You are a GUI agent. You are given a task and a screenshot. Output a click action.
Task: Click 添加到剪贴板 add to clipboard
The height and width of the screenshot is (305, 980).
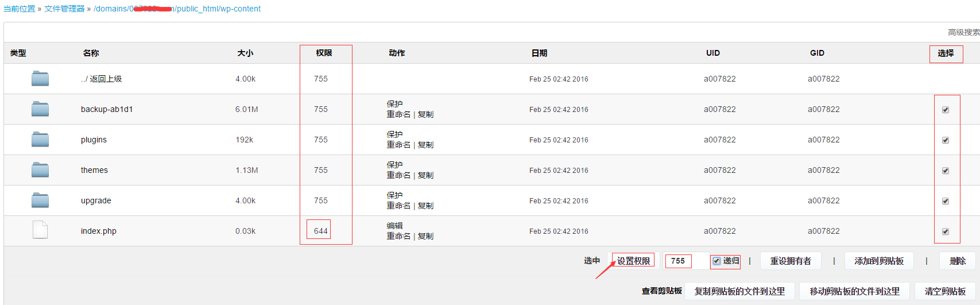[879, 261]
